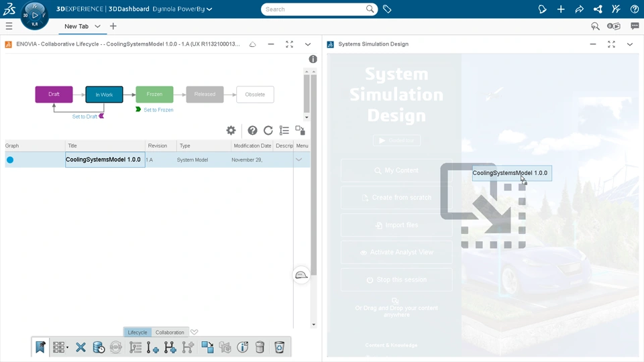Open the collaboration tools icon in the top bar
The height and width of the screenshot is (362, 644).
click(x=616, y=9)
